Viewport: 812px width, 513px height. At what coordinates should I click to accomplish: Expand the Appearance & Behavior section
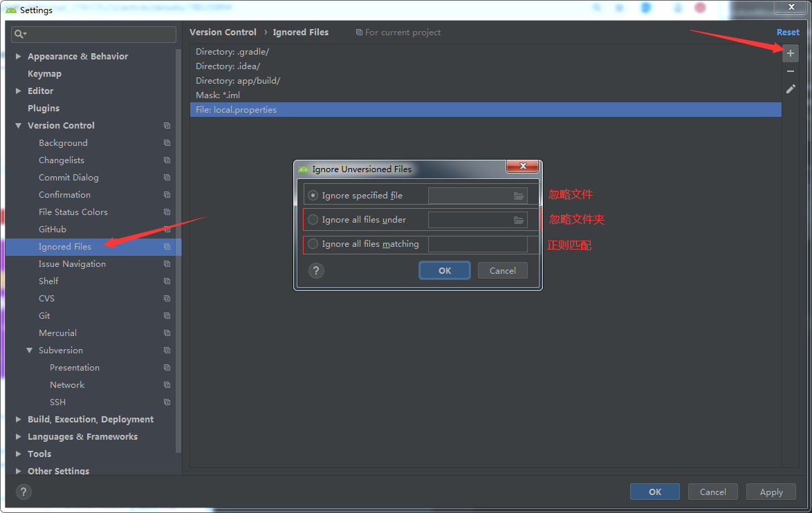click(x=18, y=56)
